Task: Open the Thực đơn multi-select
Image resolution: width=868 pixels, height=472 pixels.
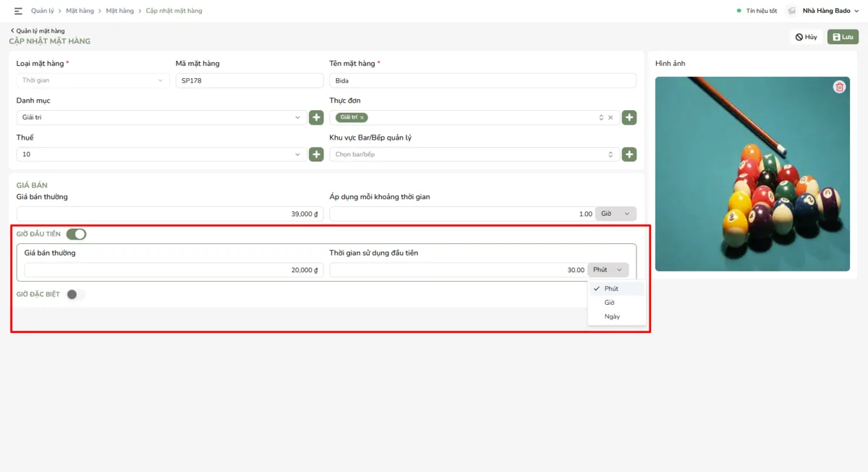Action: [x=475, y=117]
